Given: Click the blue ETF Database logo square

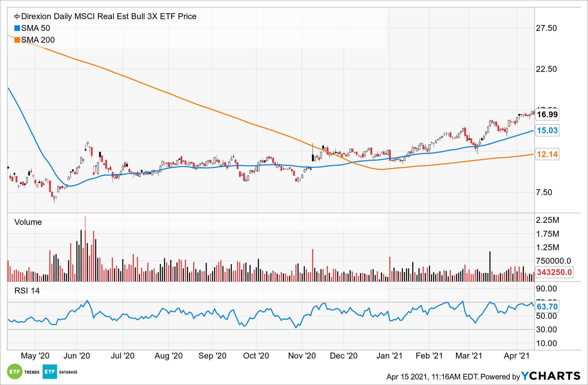Looking at the screenshot, I should (x=50, y=372).
